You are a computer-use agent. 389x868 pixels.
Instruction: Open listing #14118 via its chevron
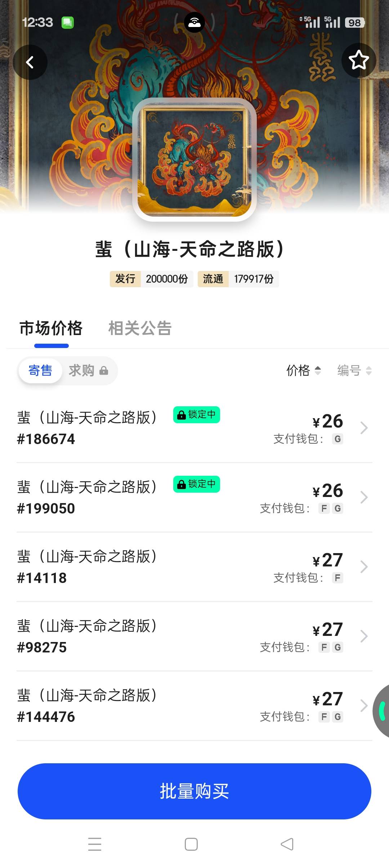pos(364,567)
